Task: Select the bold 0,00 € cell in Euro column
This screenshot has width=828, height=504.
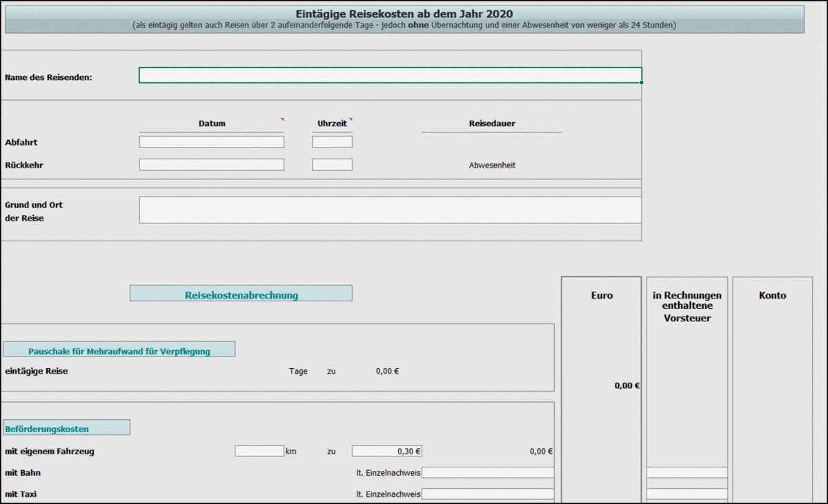Action: click(x=627, y=386)
